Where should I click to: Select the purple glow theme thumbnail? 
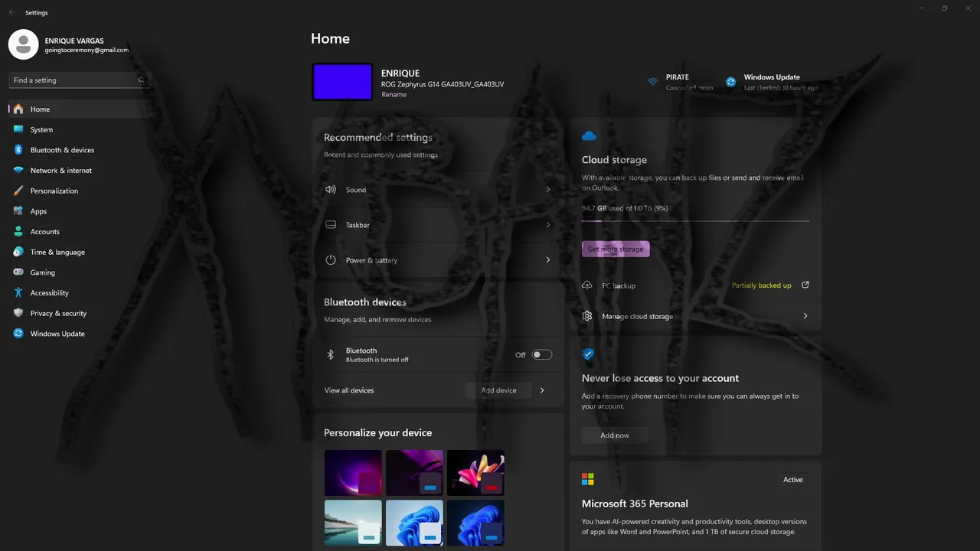pyautogui.click(x=353, y=473)
